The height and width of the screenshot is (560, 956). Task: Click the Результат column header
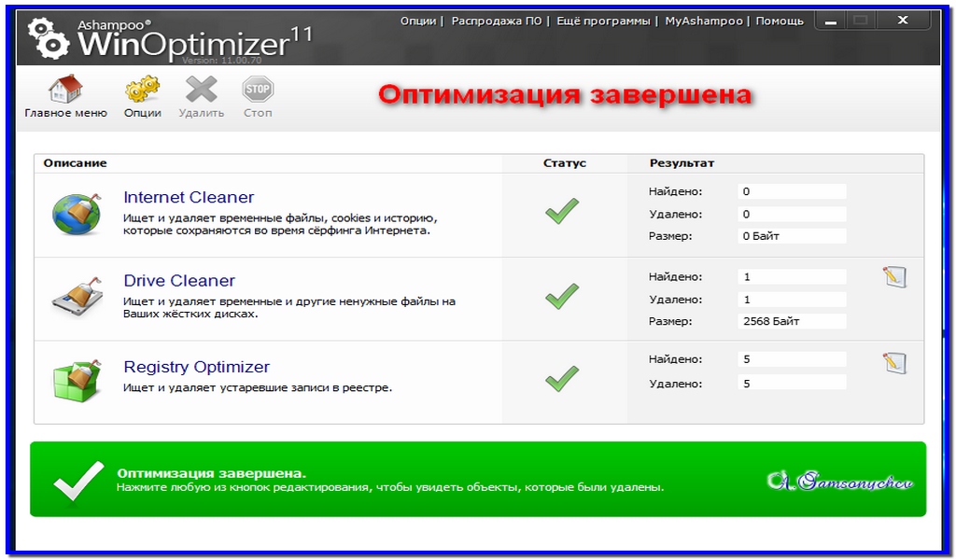tap(682, 163)
